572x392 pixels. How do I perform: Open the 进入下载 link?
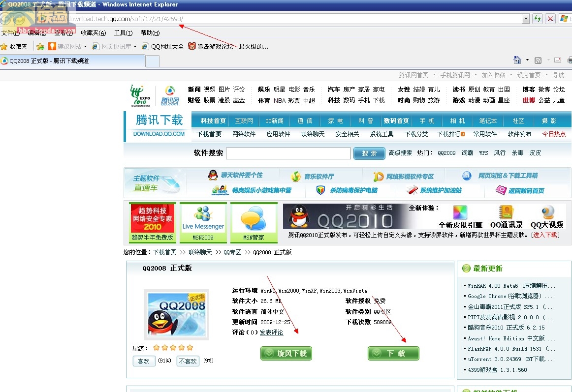pyautogui.click(x=545, y=235)
